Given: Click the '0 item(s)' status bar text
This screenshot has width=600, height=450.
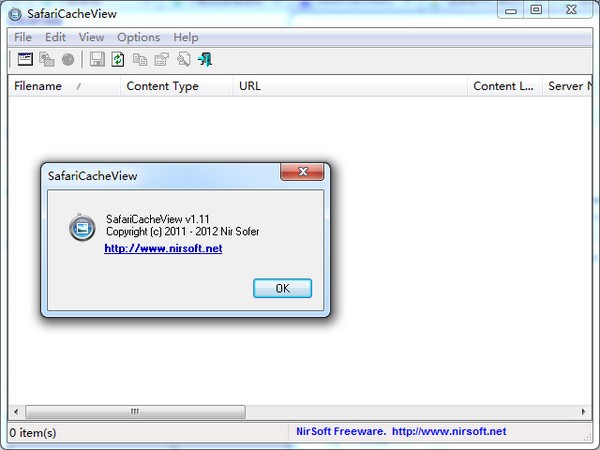Looking at the screenshot, I should tap(33, 433).
